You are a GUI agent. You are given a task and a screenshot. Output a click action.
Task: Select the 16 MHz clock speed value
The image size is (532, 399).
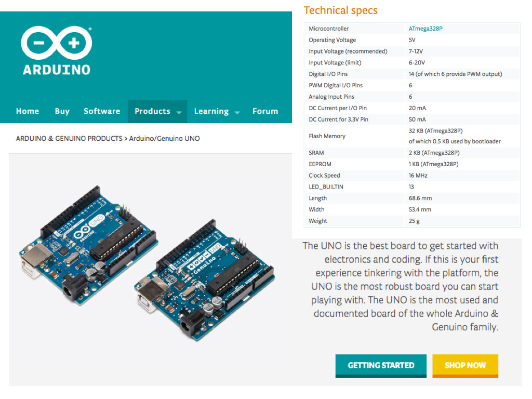coord(418,176)
